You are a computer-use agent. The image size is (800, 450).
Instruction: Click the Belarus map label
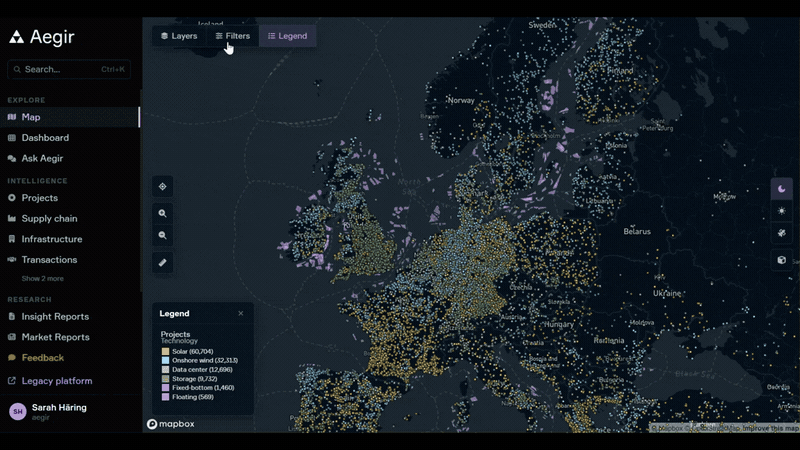click(x=637, y=232)
